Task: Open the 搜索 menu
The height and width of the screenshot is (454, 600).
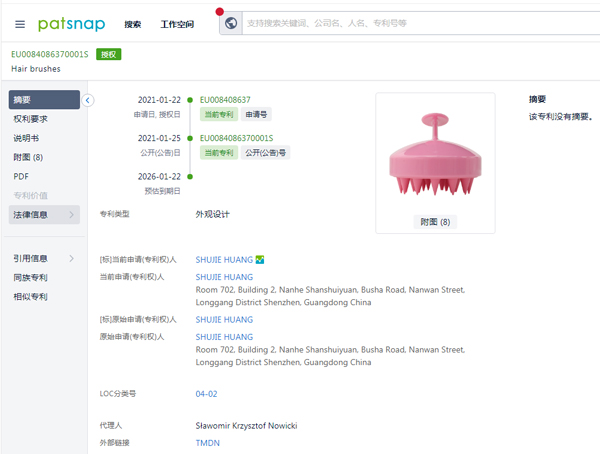Action: [133, 24]
